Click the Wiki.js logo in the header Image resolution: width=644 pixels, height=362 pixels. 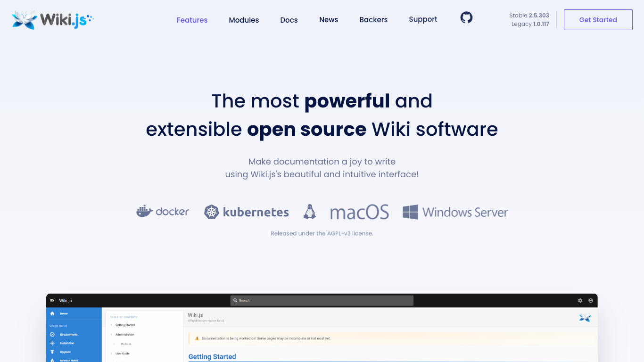[x=53, y=20]
